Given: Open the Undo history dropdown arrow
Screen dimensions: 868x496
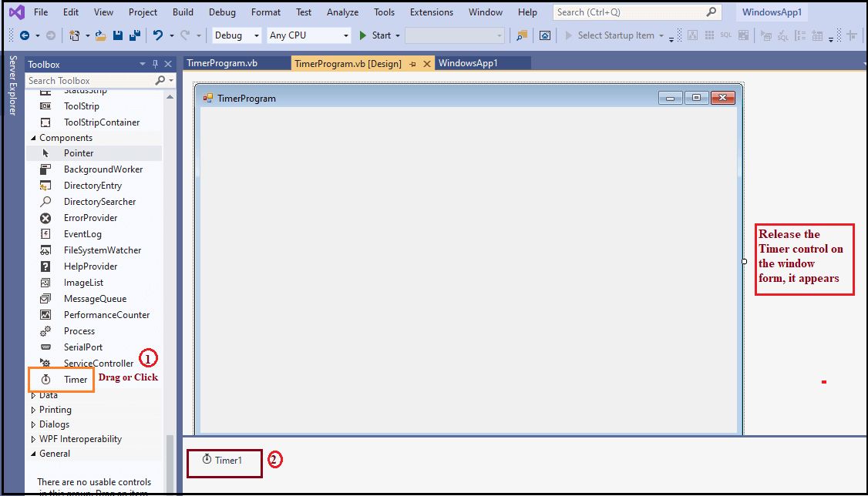Looking at the screenshot, I should (172, 36).
